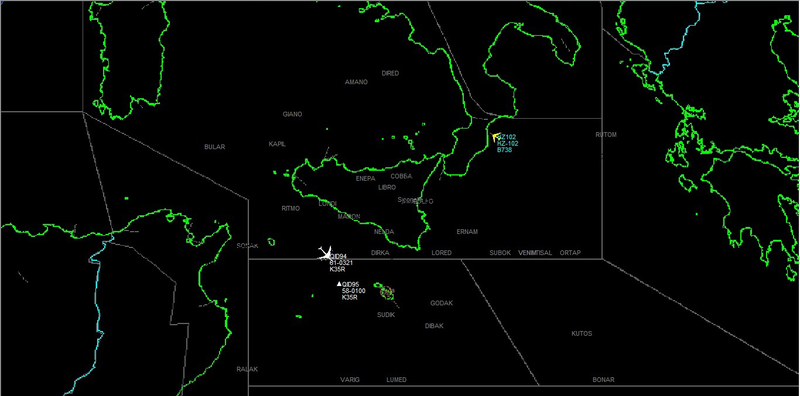This screenshot has width=800, height=396.
Task: Click the B738 aircraft type label
Action: tap(505, 150)
